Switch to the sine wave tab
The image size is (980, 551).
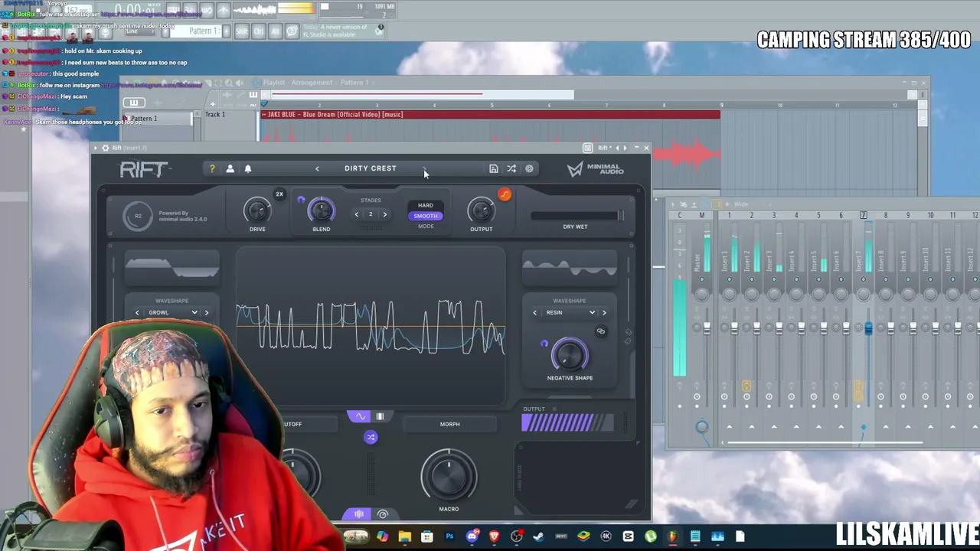click(360, 416)
